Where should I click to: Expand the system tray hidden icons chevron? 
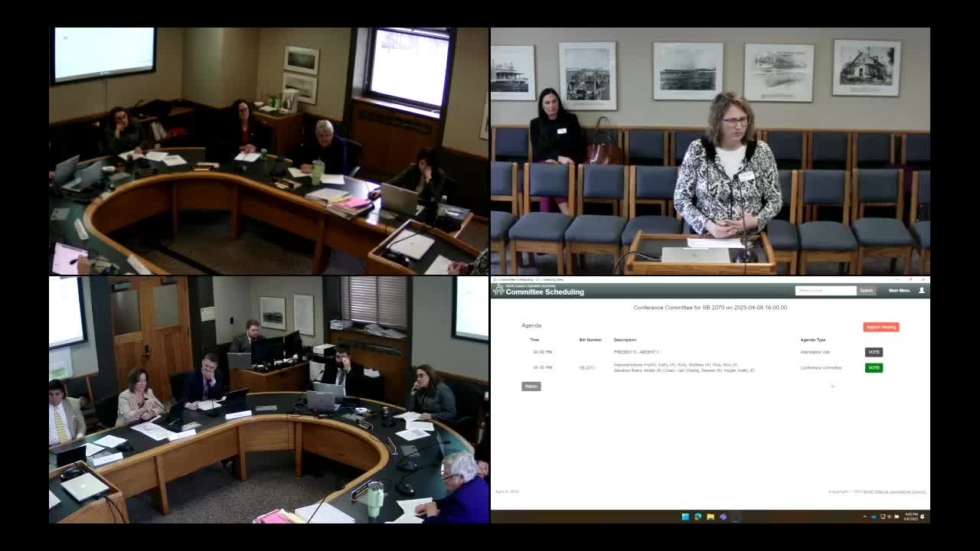click(865, 517)
